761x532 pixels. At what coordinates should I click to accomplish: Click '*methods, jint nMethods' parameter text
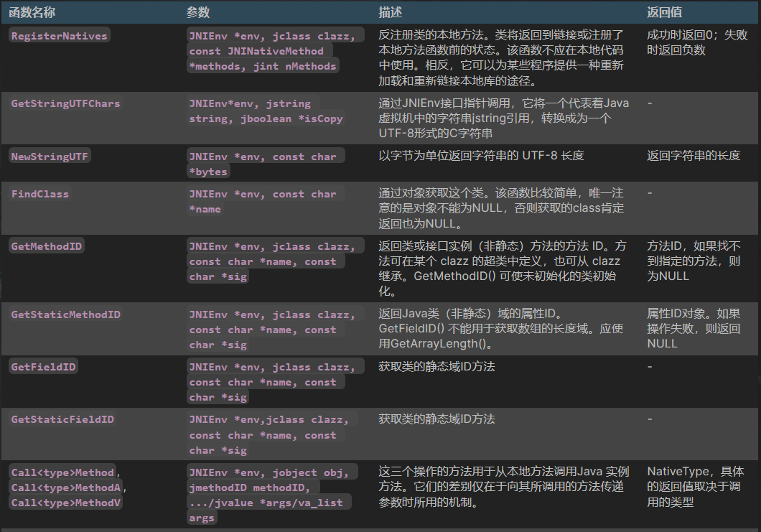coord(263,66)
